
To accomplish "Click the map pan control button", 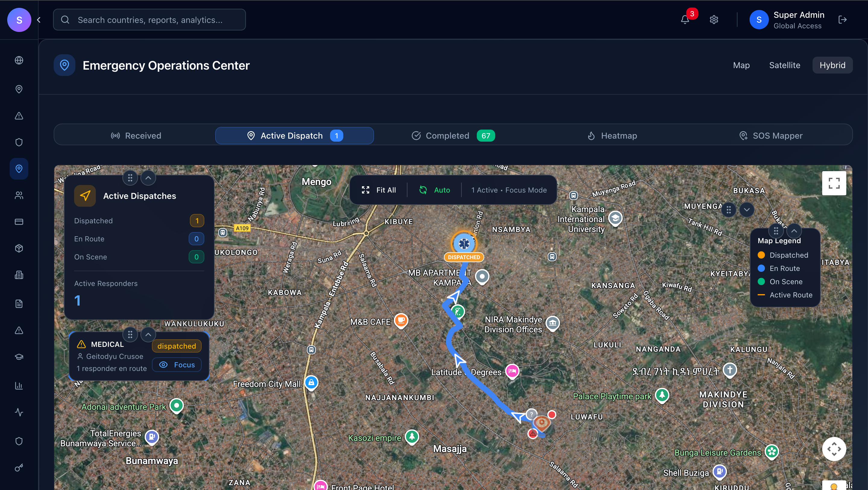I will 834,448.
